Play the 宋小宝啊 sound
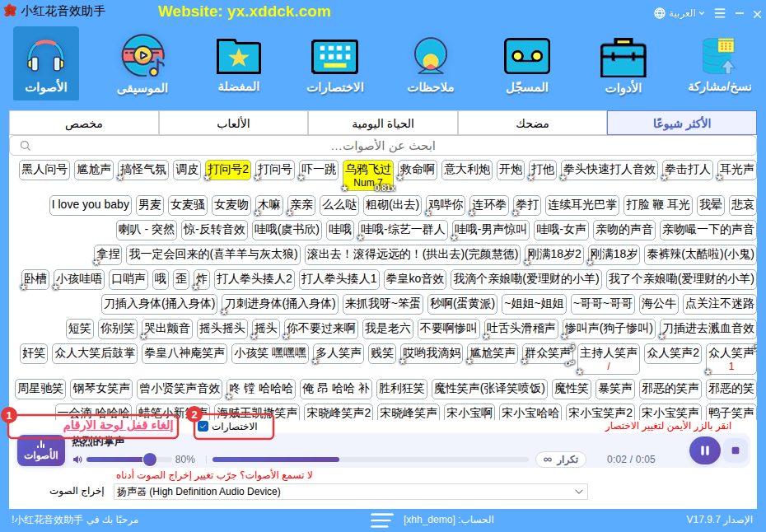 click(469, 413)
